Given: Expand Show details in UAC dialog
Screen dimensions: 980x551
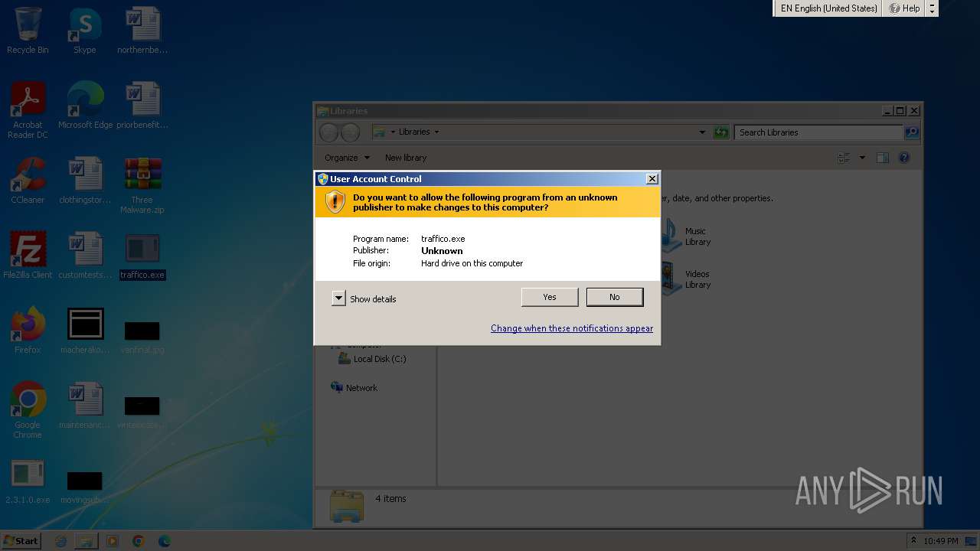Looking at the screenshot, I should coord(364,298).
